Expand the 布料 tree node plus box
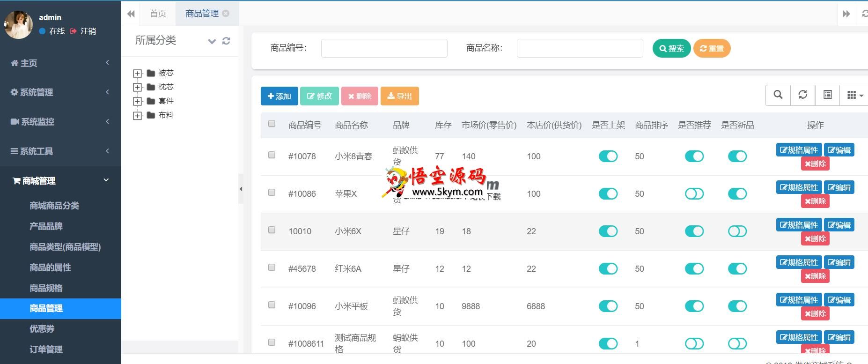 pyautogui.click(x=137, y=116)
